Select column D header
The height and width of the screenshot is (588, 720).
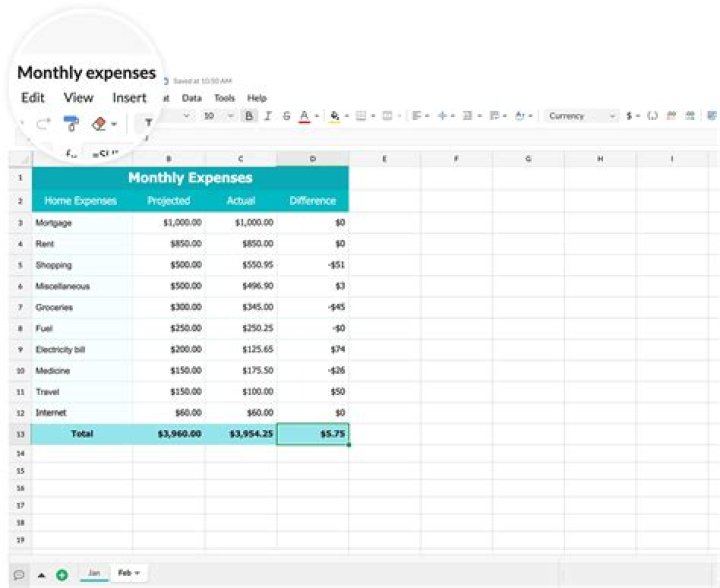(313, 159)
